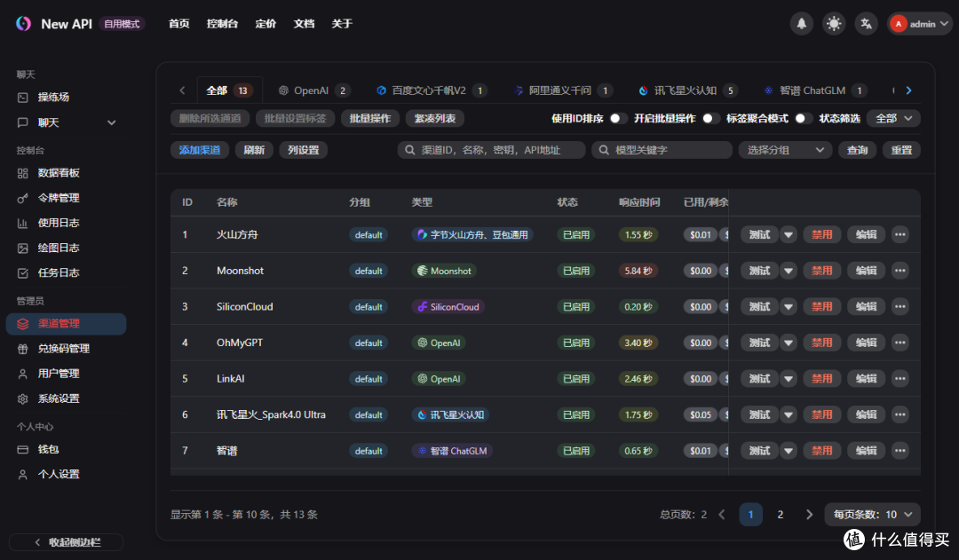Toggle 开启批量操作 switch
The image size is (959, 560).
pyautogui.click(x=710, y=119)
